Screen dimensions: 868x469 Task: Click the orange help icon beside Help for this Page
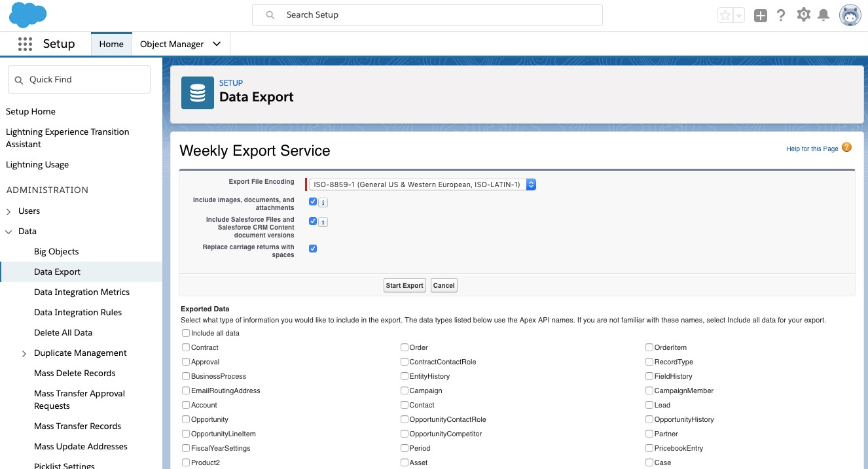(x=847, y=148)
